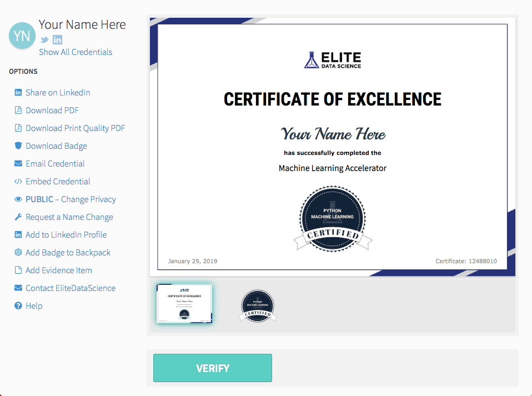Choose Download PDF option
This screenshot has height=396, width=532.
point(52,111)
